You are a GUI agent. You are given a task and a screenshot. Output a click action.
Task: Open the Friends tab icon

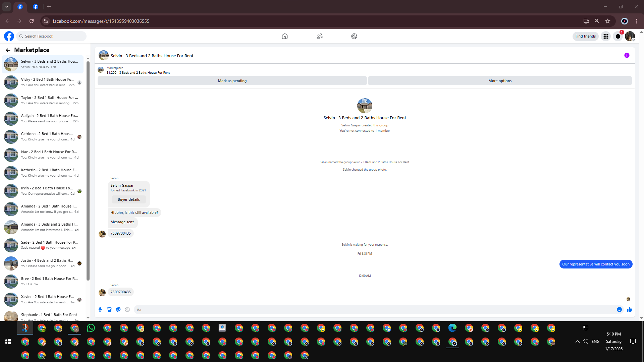pyautogui.click(x=319, y=36)
